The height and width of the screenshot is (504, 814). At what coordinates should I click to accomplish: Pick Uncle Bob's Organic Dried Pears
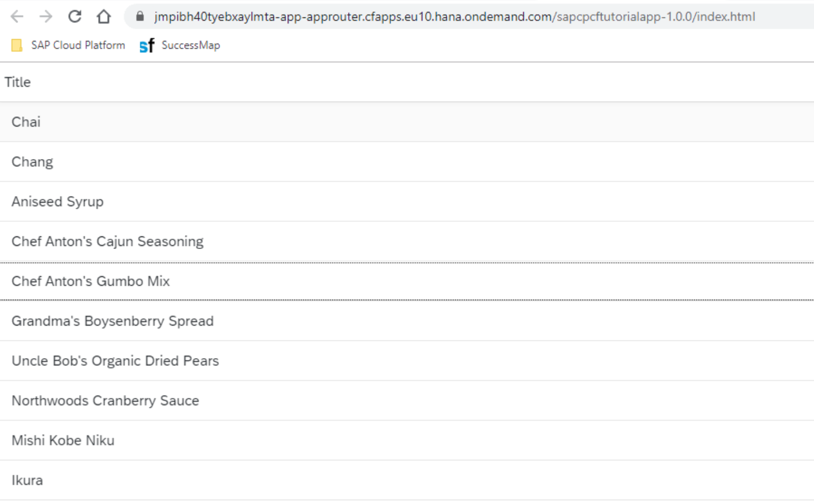tap(407, 361)
